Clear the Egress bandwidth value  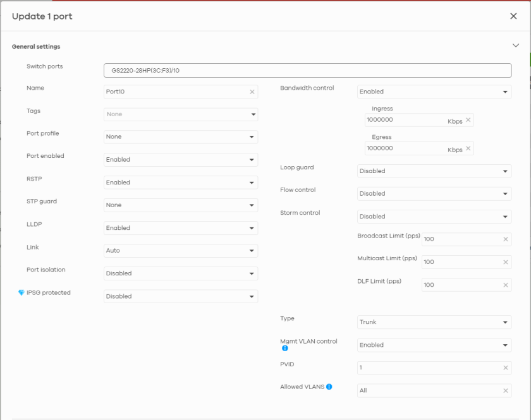[468, 148]
